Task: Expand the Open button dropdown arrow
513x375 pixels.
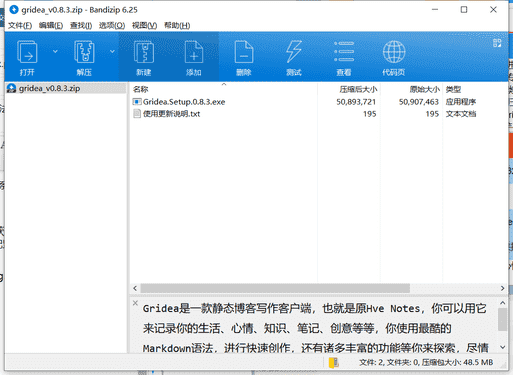Action: (55, 51)
